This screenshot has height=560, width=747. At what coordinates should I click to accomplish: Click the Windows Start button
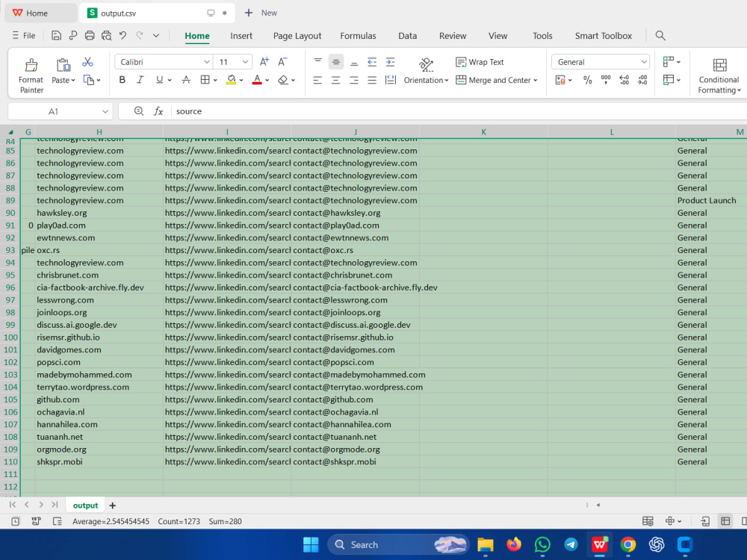(x=311, y=544)
